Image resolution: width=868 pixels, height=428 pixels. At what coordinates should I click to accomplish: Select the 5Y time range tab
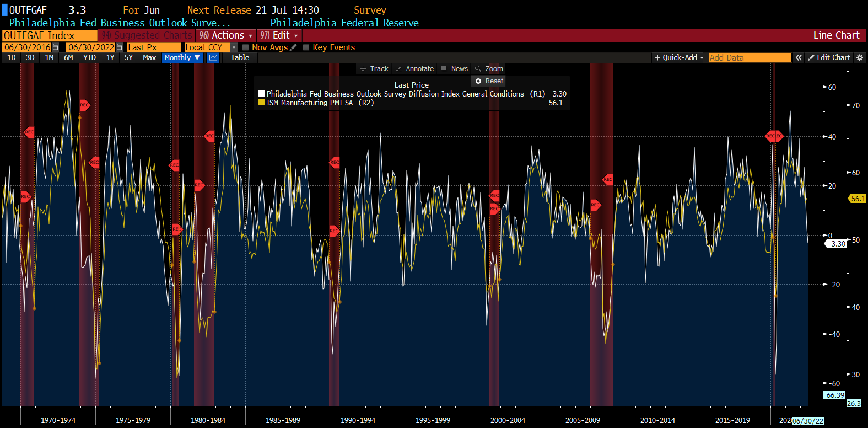[x=128, y=57]
